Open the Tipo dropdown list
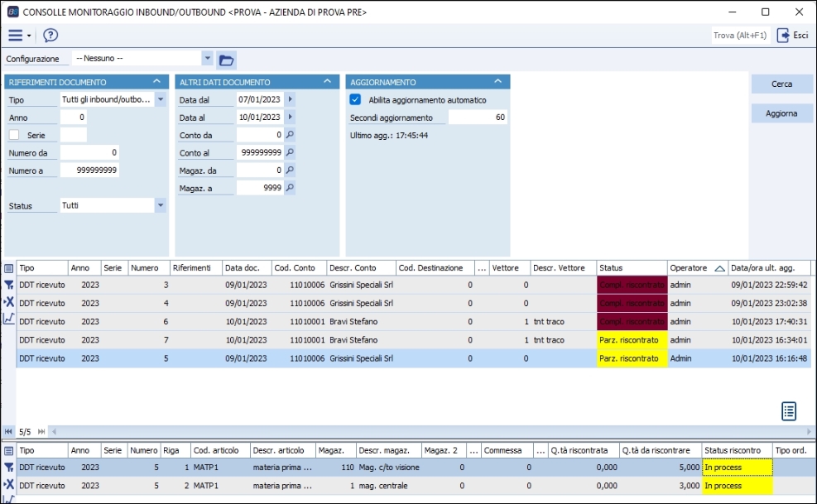This screenshot has width=817, height=504. tap(160, 100)
